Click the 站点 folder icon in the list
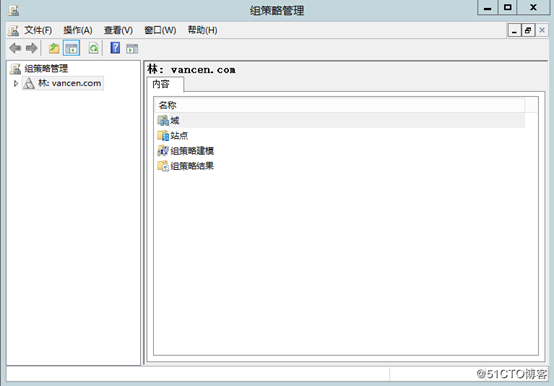 163,136
